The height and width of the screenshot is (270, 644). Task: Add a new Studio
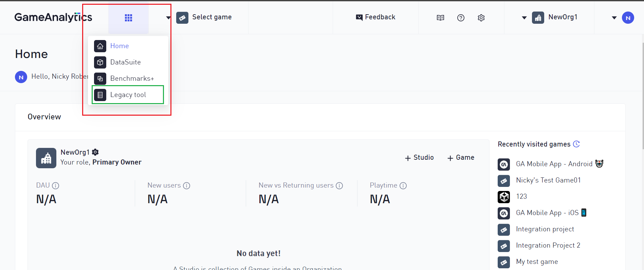coord(419,158)
